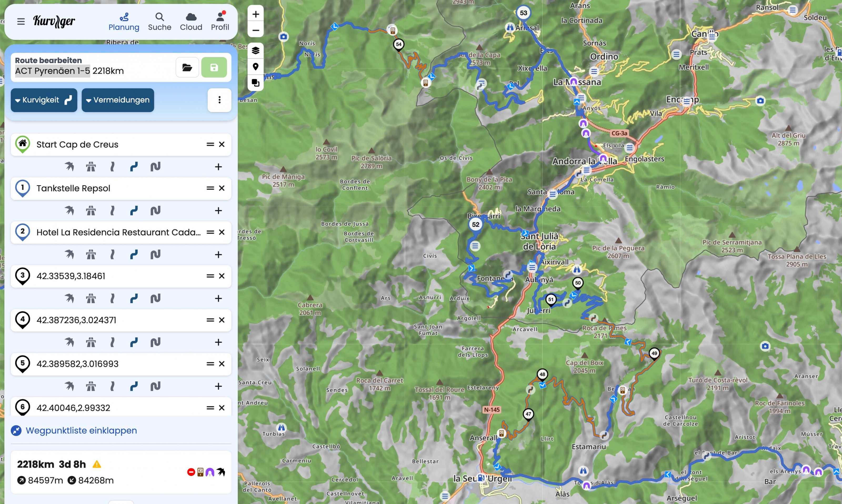Zoom out on the map
This screenshot has height=504, width=842.
tap(255, 30)
